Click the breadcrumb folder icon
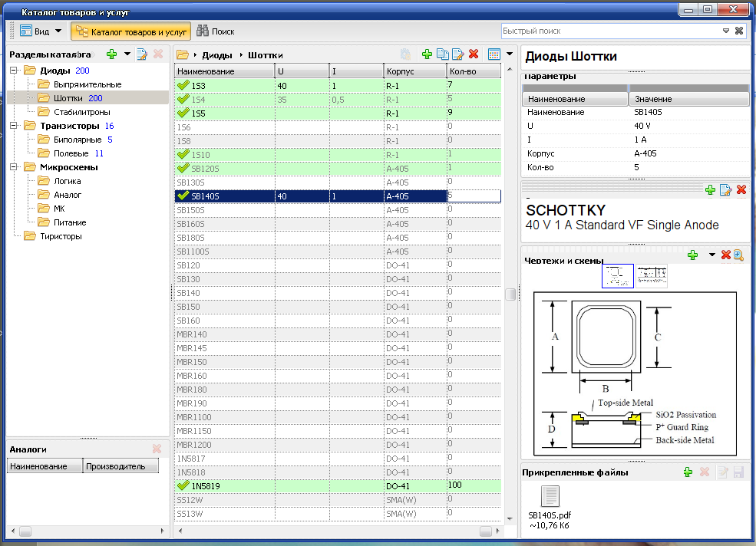This screenshot has width=756, height=546. click(x=182, y=54)
